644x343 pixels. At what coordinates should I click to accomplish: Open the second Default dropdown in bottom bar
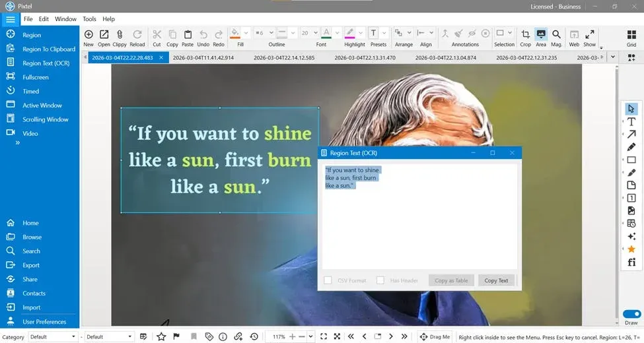(x=109, y=336)
